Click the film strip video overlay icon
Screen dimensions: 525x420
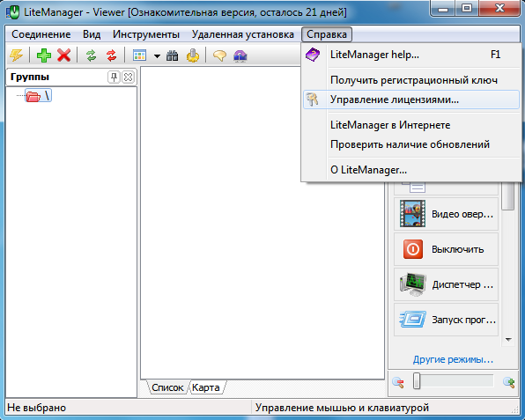pos(412,213)
